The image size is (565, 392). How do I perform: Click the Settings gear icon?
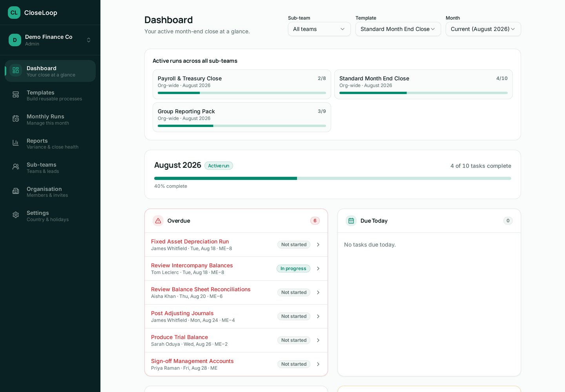click(16, 215)
